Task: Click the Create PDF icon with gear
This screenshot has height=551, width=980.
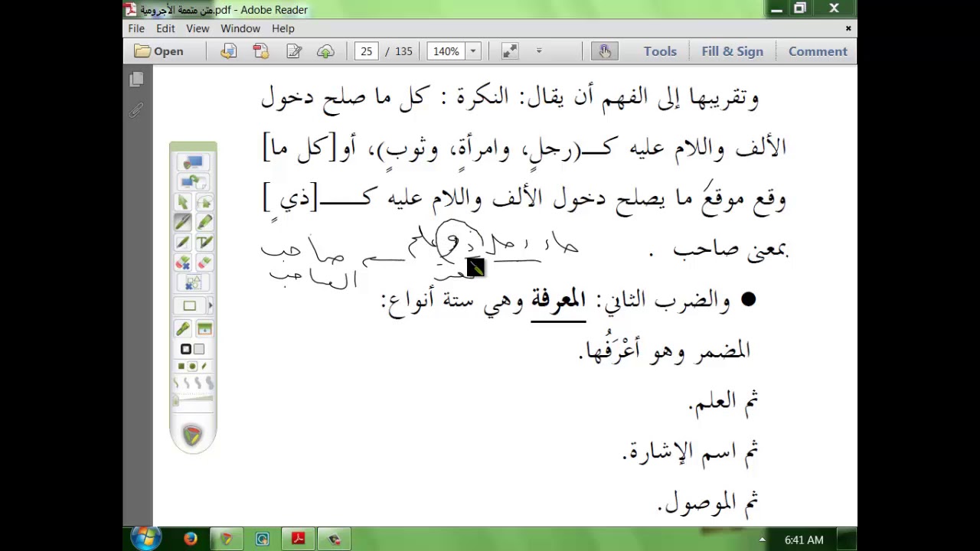Action: (x=261, y=51)
